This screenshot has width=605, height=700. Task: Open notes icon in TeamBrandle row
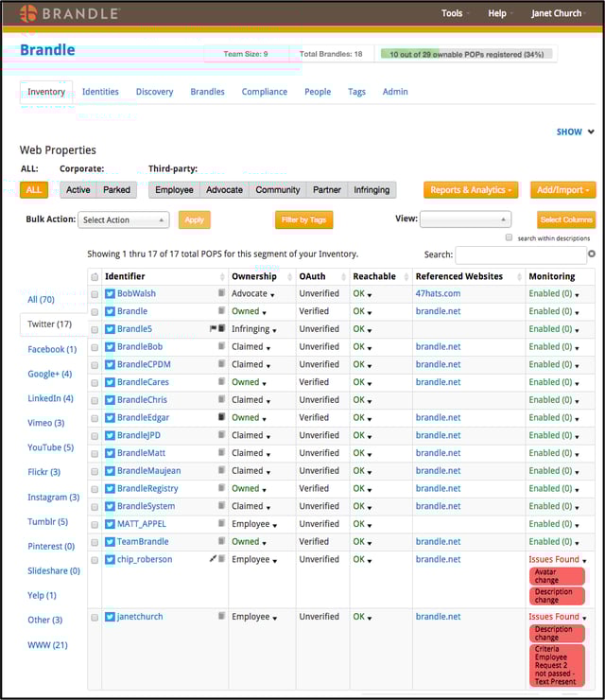pos(221,541)
